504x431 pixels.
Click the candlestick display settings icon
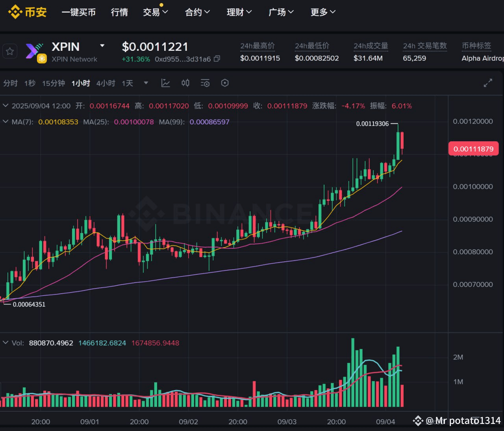[x=185, y=83]
